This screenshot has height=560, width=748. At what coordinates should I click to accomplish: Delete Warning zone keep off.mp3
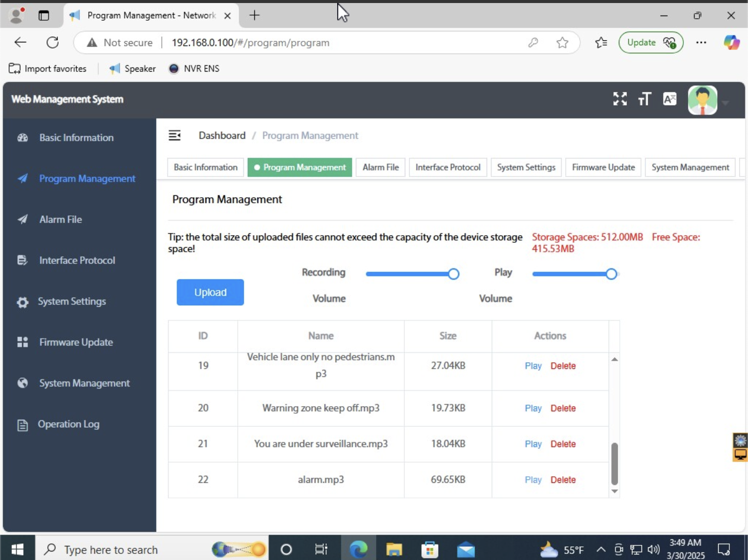pyautogui.click(x=563, y=408)
